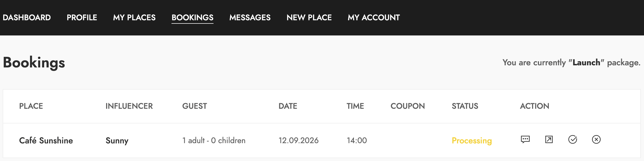Open the Messages section
This screenshot has width=644, height=161.
[250, 18]
